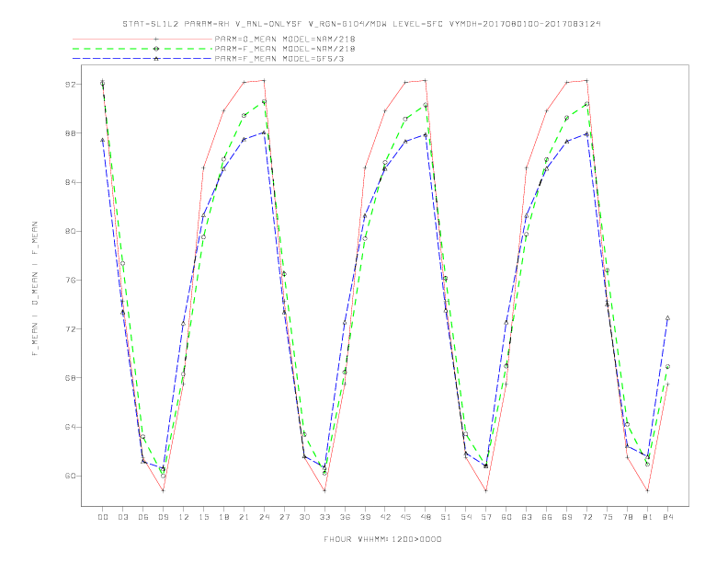The width and height of the screenshot is (728, 563).
Task: Click x-axis forecast hour label 42
Action: [385, 517]
